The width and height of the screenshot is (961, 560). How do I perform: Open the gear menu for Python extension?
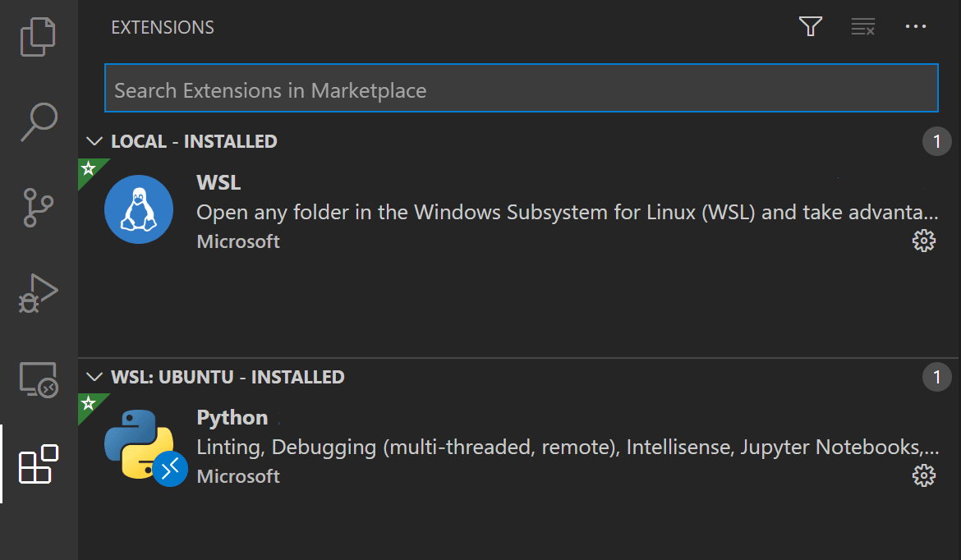(x=924, y=475)
